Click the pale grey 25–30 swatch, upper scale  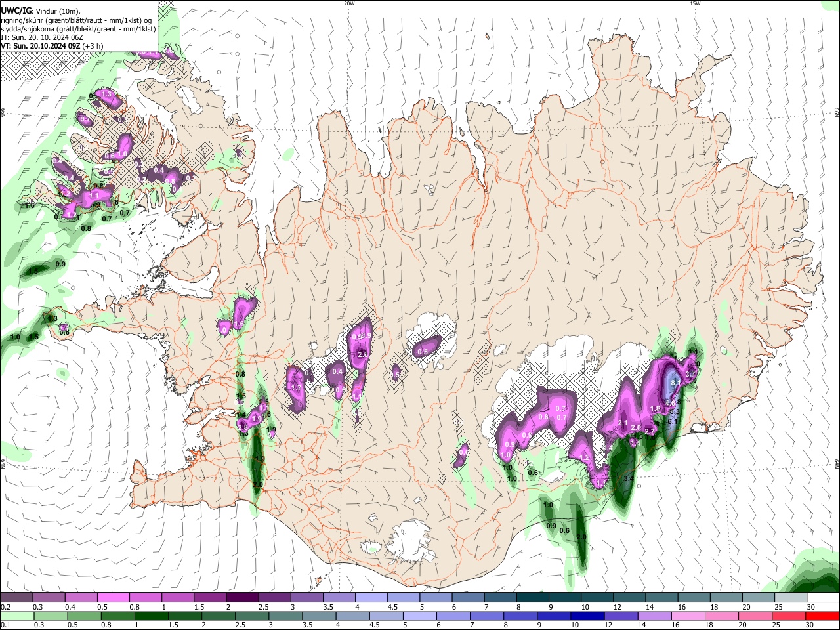click(790, 597)
